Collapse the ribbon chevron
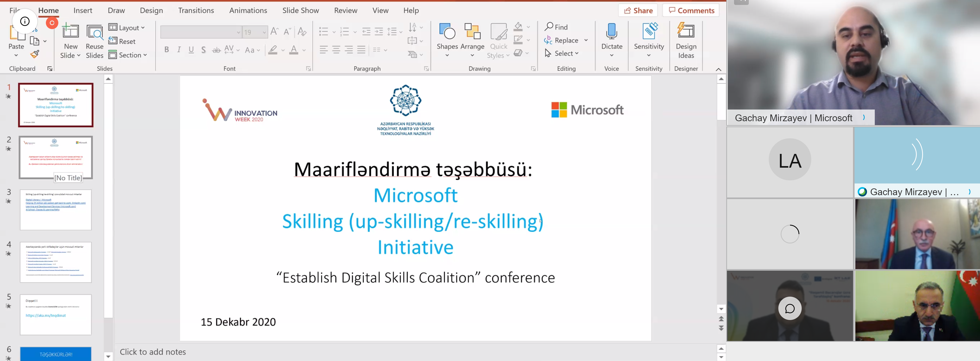980x361 pixels. (x=718, y=69)
